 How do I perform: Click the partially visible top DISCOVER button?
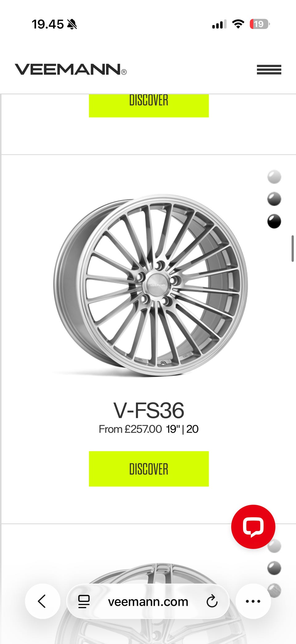(149, 106)
